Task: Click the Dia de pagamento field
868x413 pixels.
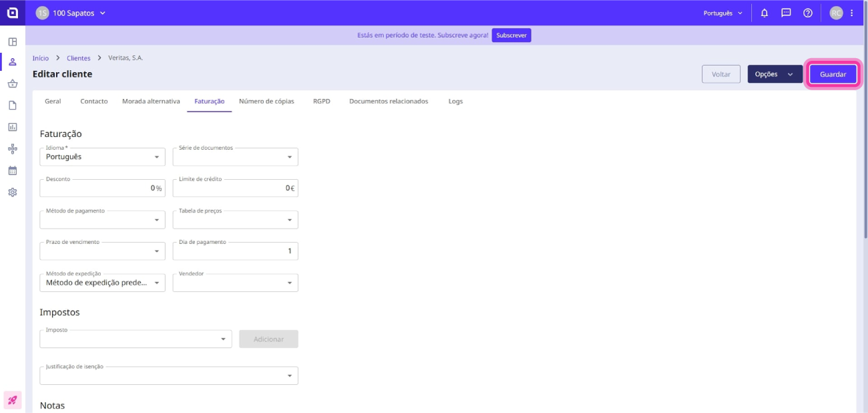Action: point(235,251)
